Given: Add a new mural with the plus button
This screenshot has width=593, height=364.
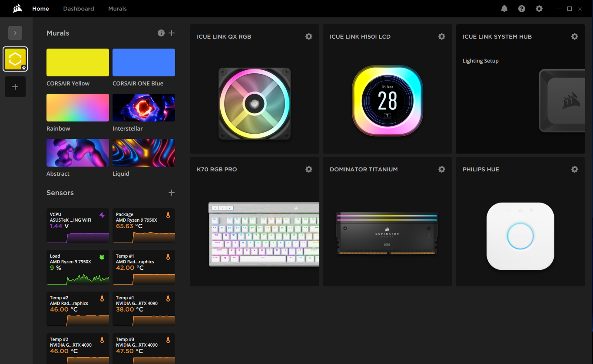Looking at the screenshot, I should (x=171, y=33).
